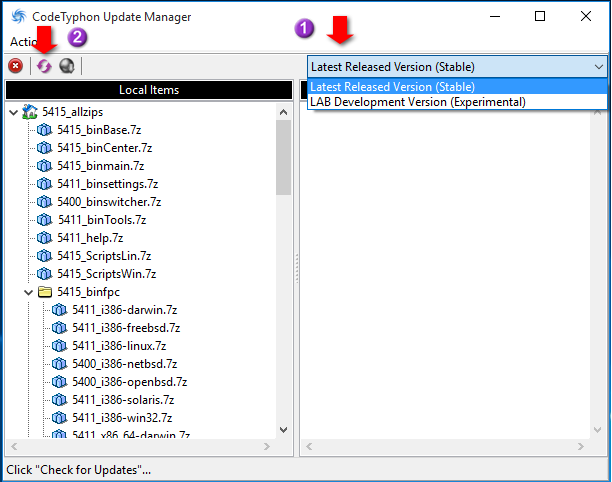Click the package icon beside 5415_ScriptsWin.7z
612x482 pixels.
tap(44, 274)
